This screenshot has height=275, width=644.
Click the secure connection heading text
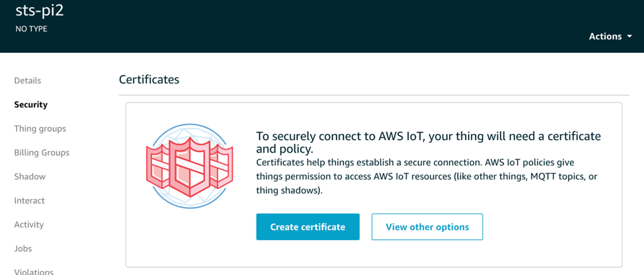coord(428,142)
